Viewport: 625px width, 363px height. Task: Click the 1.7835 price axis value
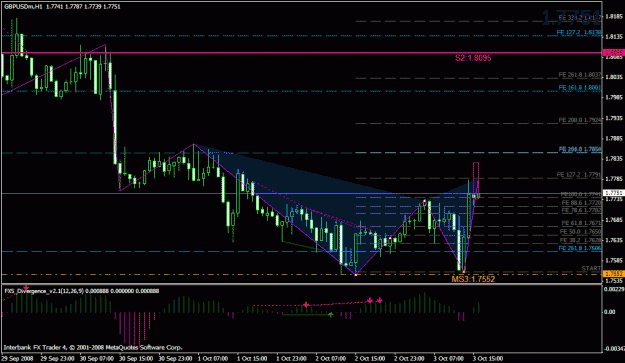615,159
